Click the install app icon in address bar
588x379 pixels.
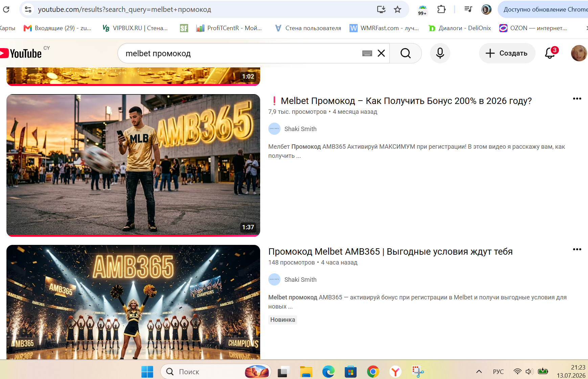[x=381, y=9]
